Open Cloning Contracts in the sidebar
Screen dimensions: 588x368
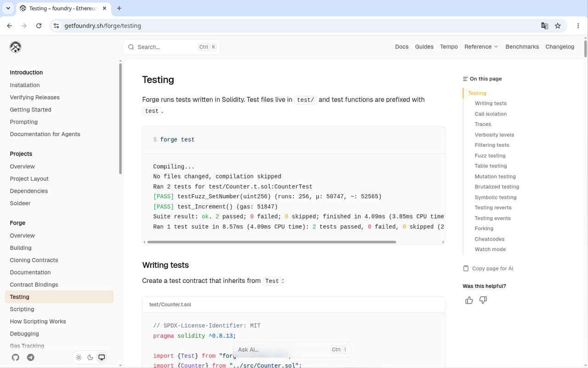click(34, 260)
